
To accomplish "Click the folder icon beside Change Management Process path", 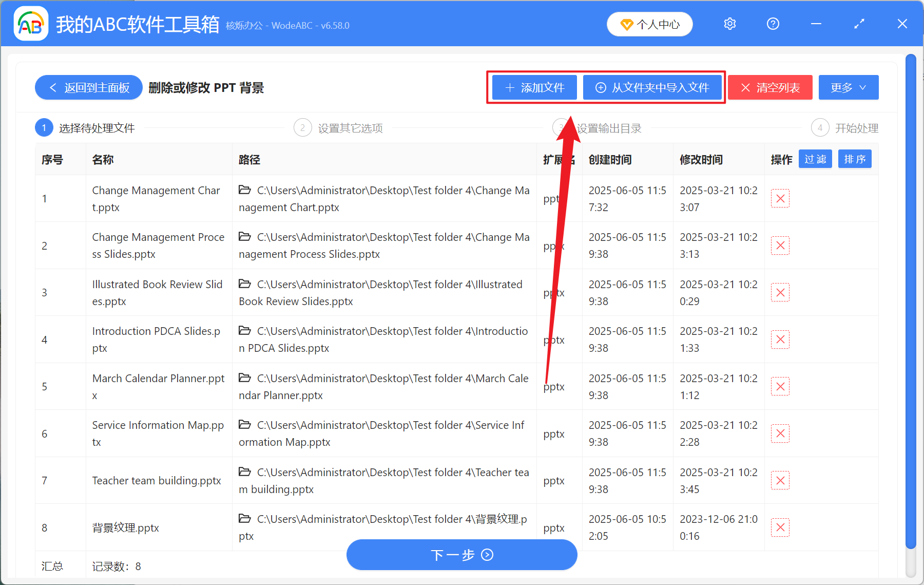I will (244, 236).
